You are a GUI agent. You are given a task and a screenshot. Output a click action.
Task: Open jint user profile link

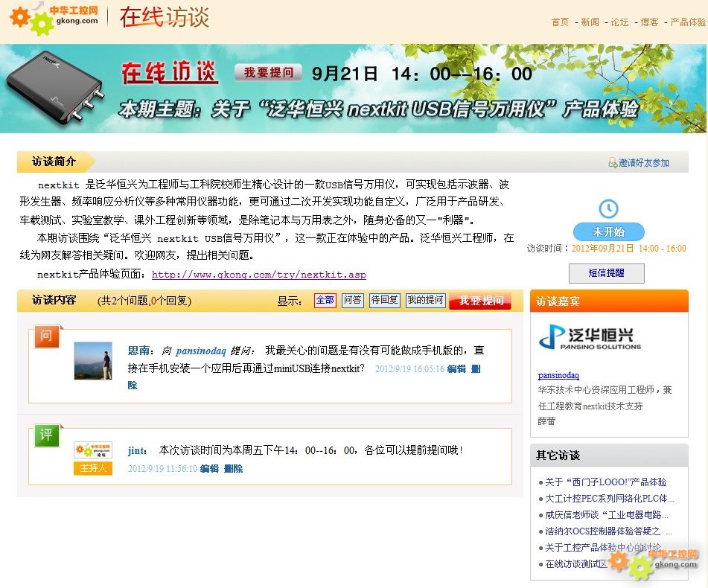(x=135, y=450)
